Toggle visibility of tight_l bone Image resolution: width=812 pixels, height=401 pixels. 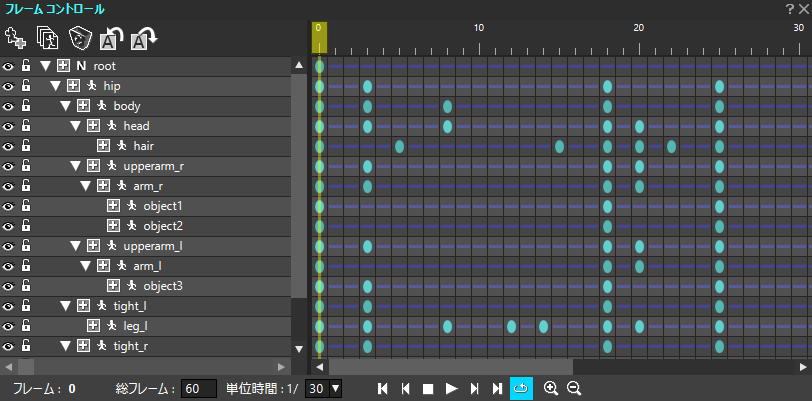coord(8,306)
